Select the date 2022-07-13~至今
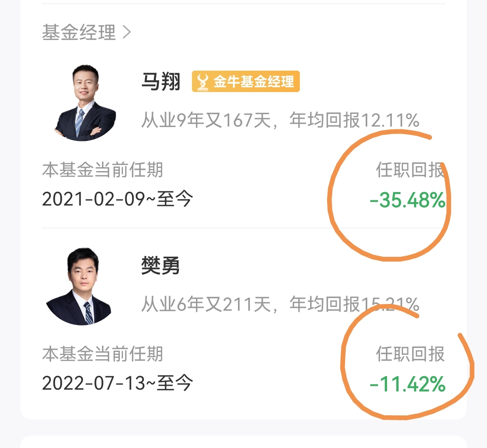This screenshot has width=487, height=448. [117, 383]
